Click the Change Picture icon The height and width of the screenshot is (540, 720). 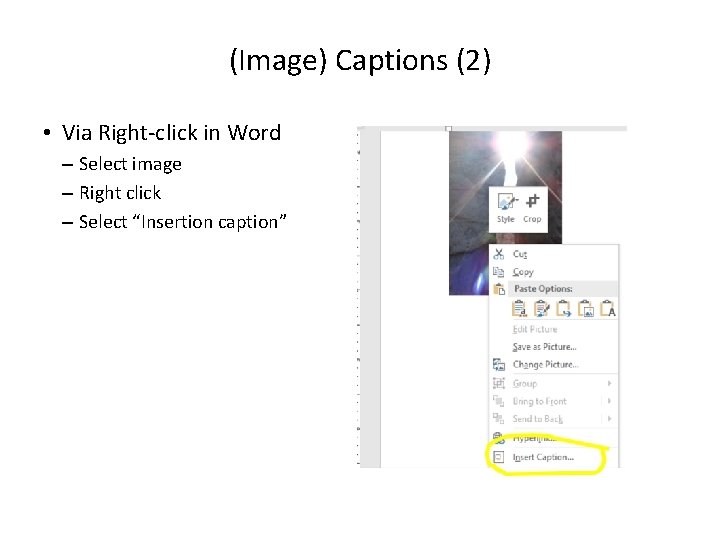coord(499,365)
